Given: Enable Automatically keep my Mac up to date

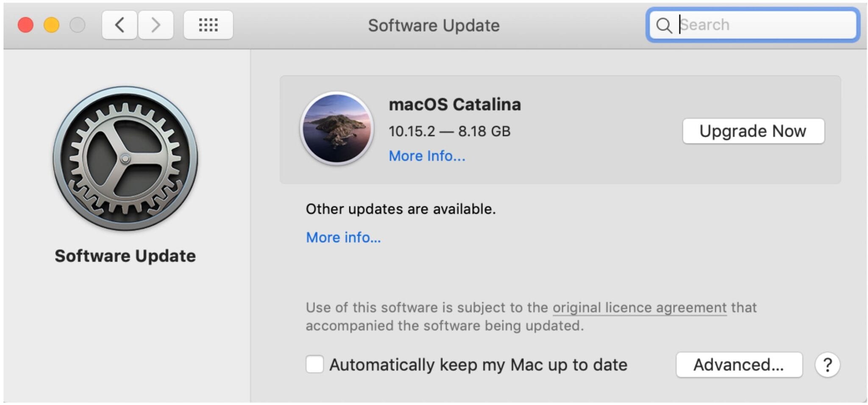Looking at the screenshot, I should [x=314, y=364].
